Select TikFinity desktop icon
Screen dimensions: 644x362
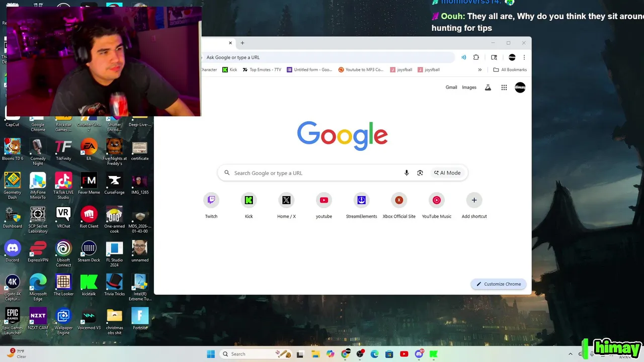(63, 150)
